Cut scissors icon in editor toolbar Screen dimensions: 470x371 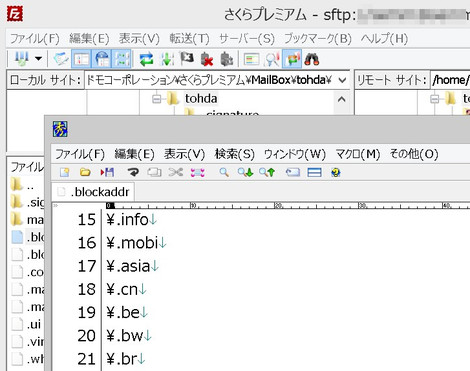pyautogui.click(x=176, y=172)
